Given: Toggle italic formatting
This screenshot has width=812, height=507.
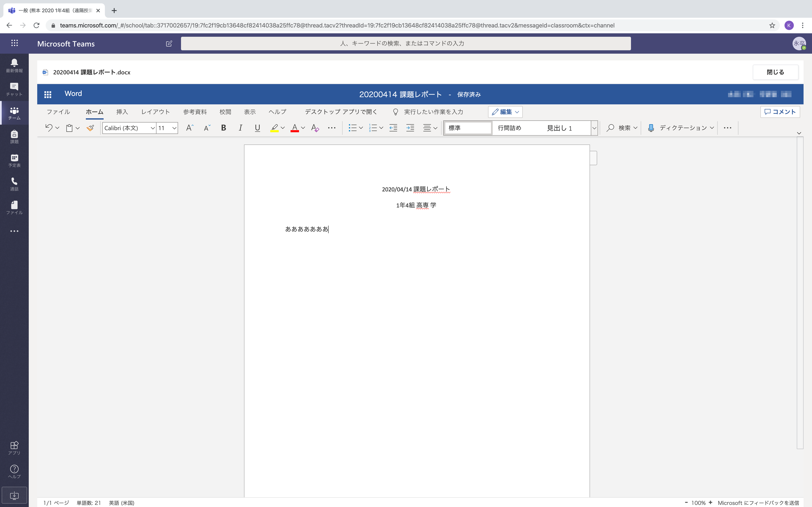Looking at the screenshot, I should click(240, 128).
